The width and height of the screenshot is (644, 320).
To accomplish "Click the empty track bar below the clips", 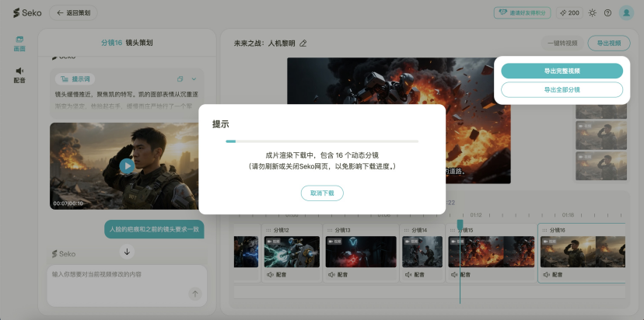I will [x=429, y=292].
